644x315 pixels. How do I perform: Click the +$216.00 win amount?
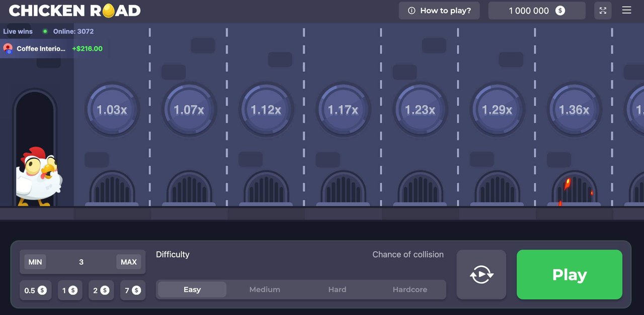87,49
